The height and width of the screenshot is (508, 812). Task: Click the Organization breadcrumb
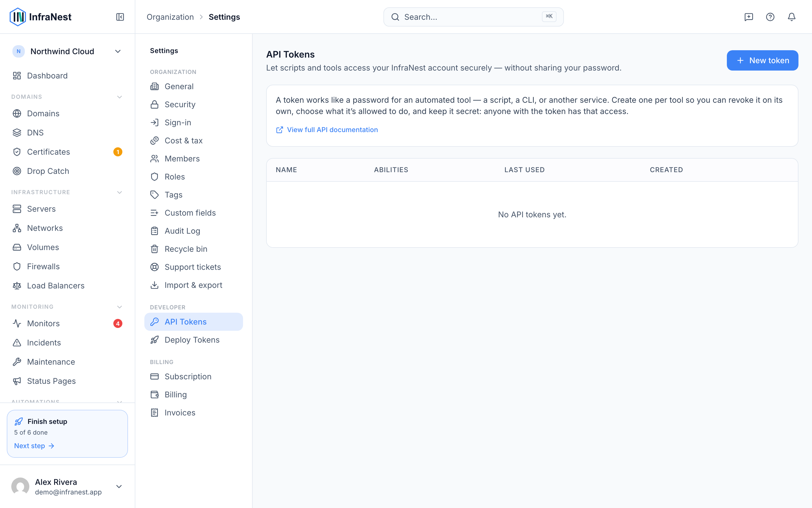tap(170, 17)
